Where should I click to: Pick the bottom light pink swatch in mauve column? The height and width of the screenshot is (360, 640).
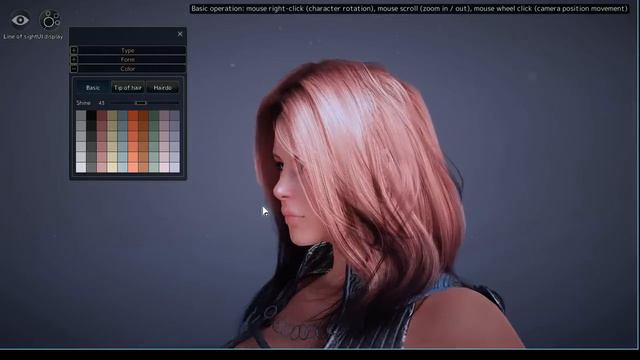[x=164, y=167]
